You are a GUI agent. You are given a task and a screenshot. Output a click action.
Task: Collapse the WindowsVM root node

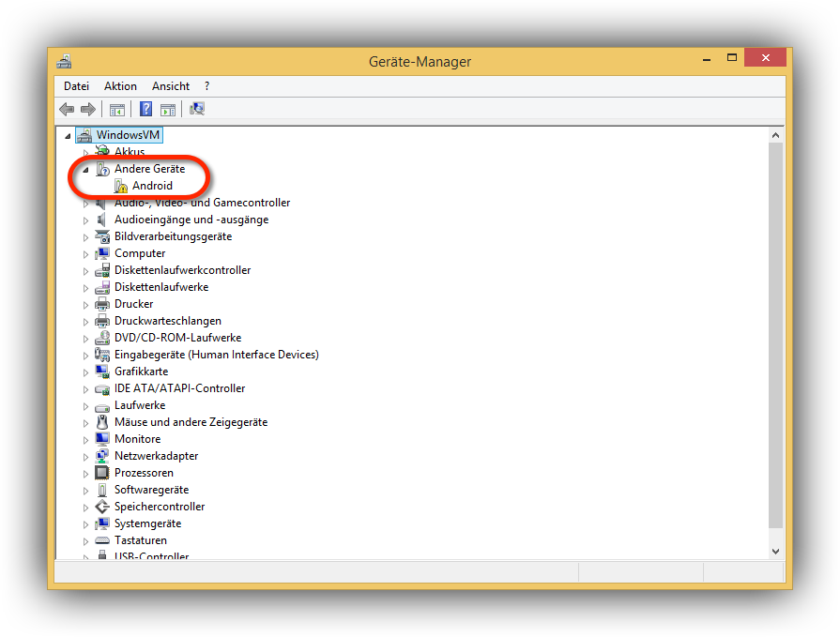tap(68, 136)
